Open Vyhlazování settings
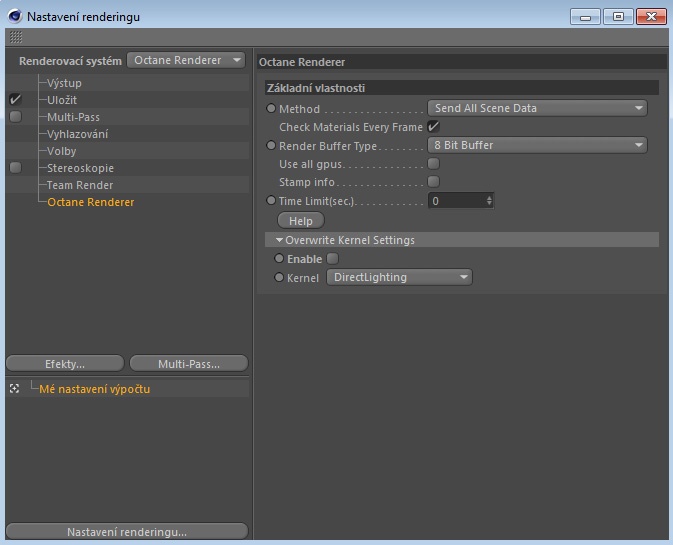673x545 pixels. click(x=78, y=134)
